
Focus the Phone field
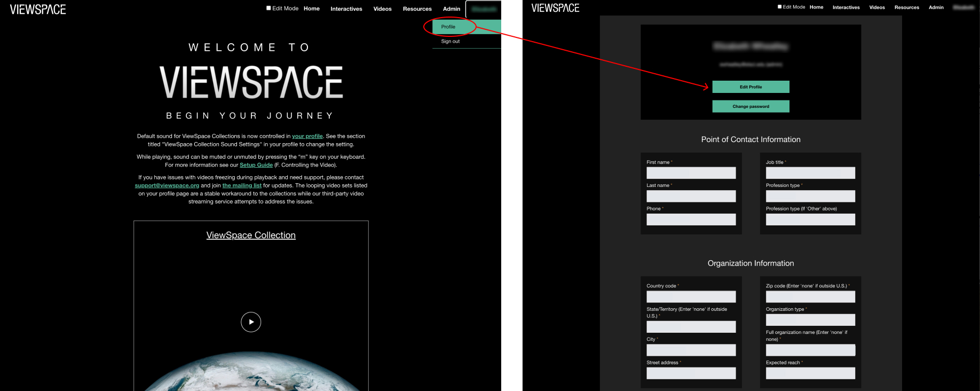[x=691, y=220]
